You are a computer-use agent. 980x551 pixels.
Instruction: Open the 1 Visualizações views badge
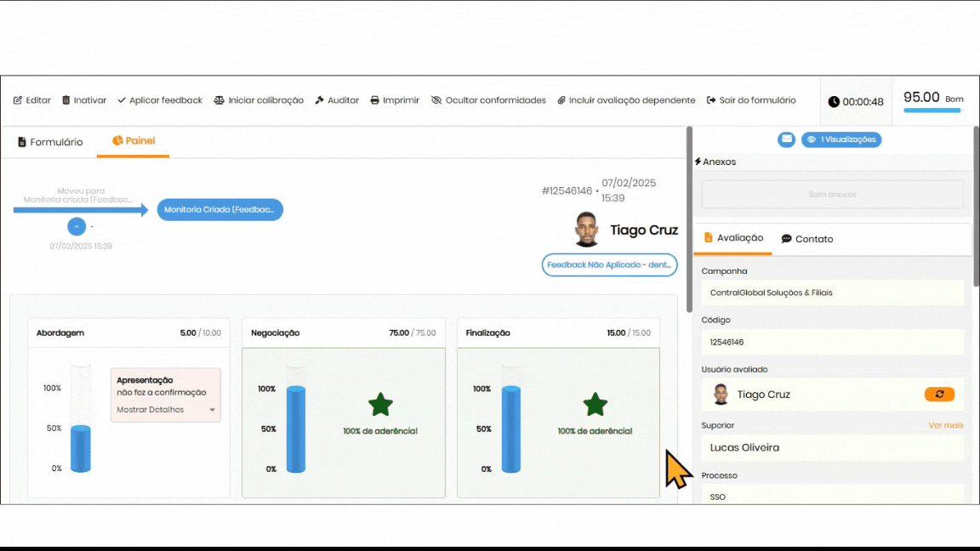tap(841, 139)
